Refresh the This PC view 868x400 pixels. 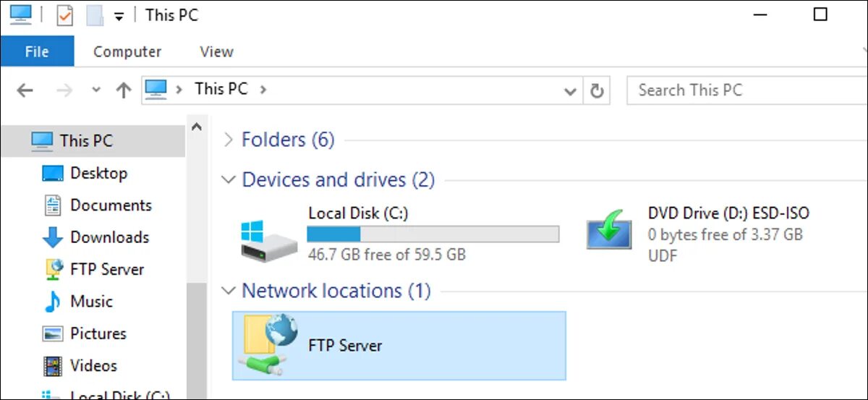click(597, 91)
